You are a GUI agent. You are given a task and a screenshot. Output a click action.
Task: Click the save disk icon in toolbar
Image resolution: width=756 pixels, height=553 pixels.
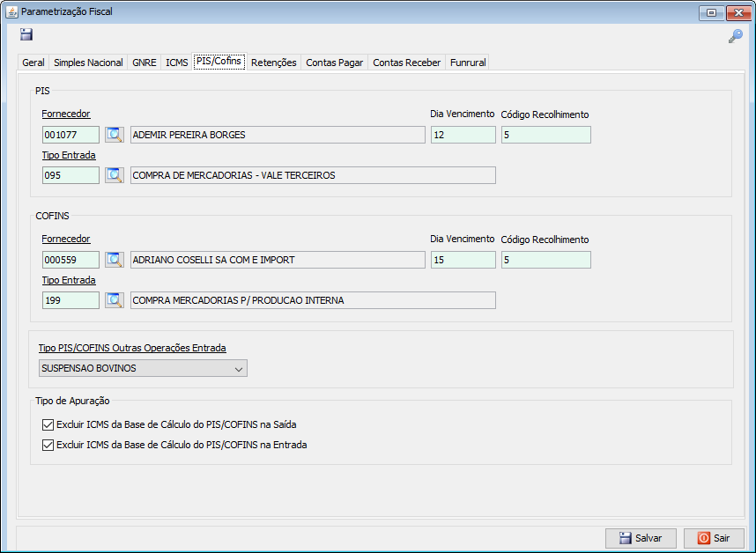point(26,34)
